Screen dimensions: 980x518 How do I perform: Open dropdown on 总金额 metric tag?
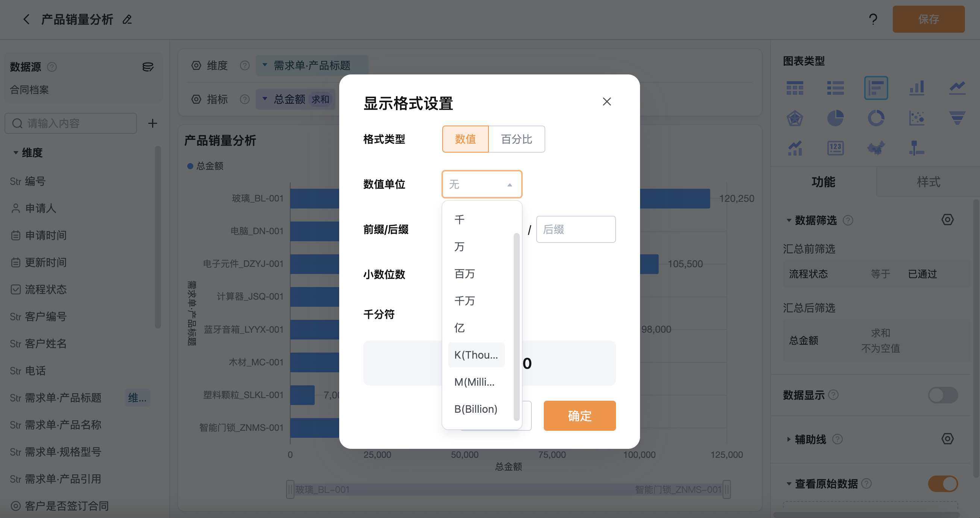pos(265,99)
